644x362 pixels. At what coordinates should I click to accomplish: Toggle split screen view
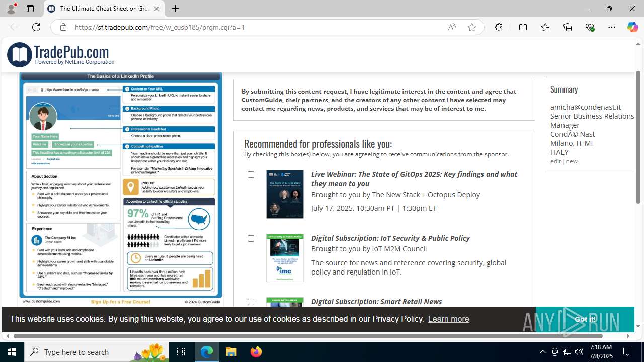click(x=523, y=27)
